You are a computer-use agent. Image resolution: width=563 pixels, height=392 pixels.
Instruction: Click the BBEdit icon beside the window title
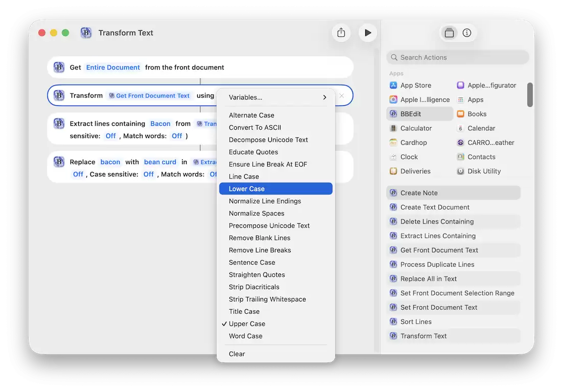(x=86, y=33)
